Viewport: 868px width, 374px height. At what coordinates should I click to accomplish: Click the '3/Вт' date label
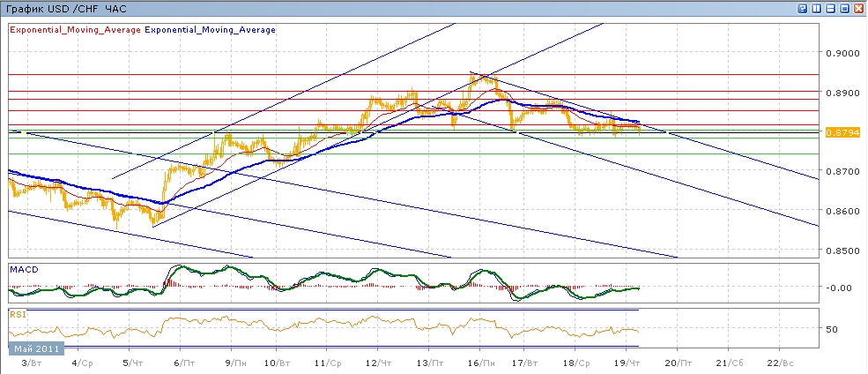point(31,363)
